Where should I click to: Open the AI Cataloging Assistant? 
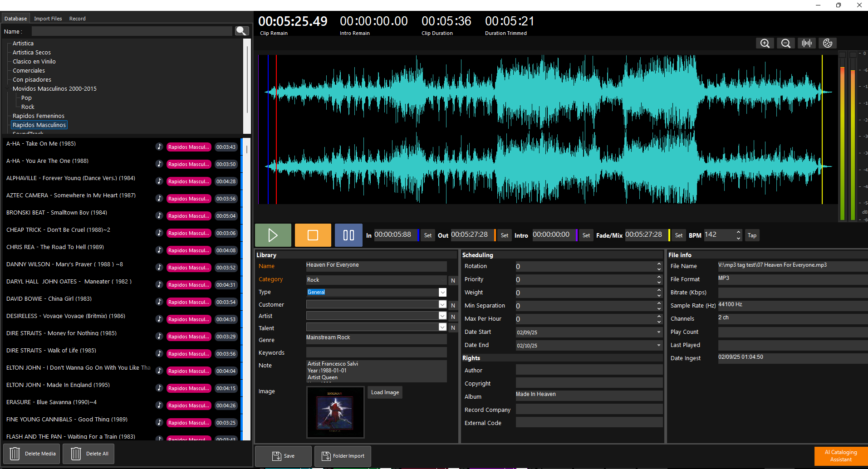point(841,456)
